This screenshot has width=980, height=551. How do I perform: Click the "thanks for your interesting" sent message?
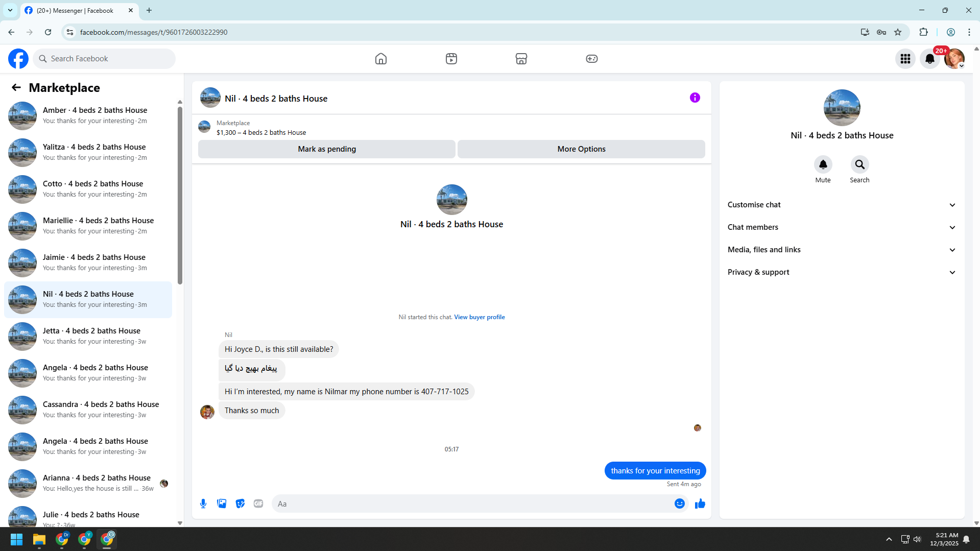coord(655,471)
